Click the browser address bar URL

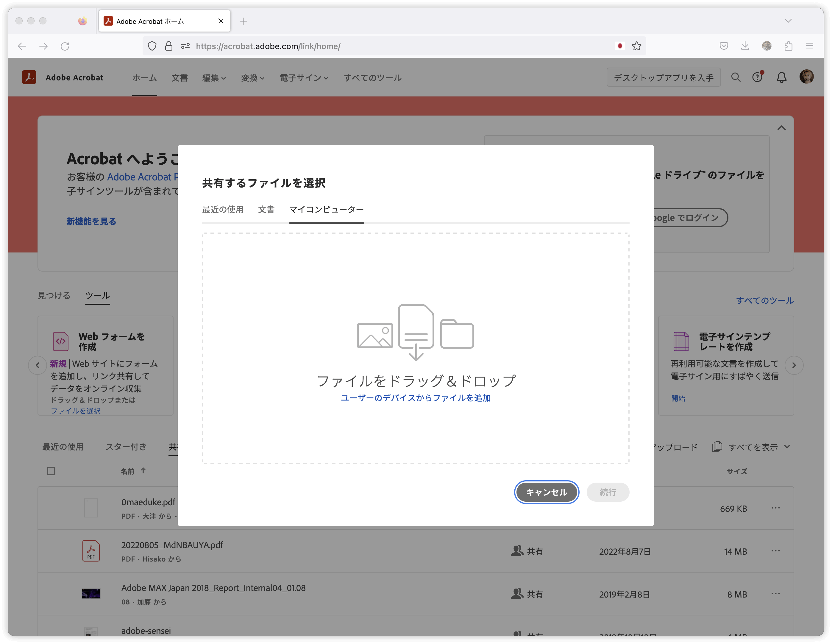(268, 46)
